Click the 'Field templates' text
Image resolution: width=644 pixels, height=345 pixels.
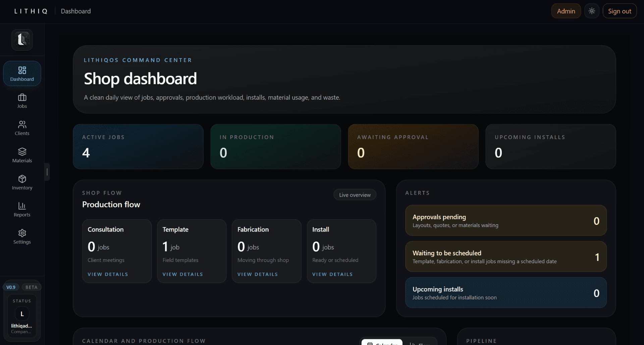(x=180, y=260)
